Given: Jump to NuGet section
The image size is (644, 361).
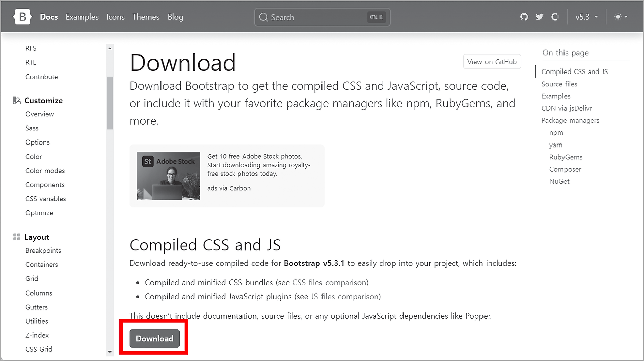Looking at the screenshot, I should pyautogui.click(x=559, y=181).
